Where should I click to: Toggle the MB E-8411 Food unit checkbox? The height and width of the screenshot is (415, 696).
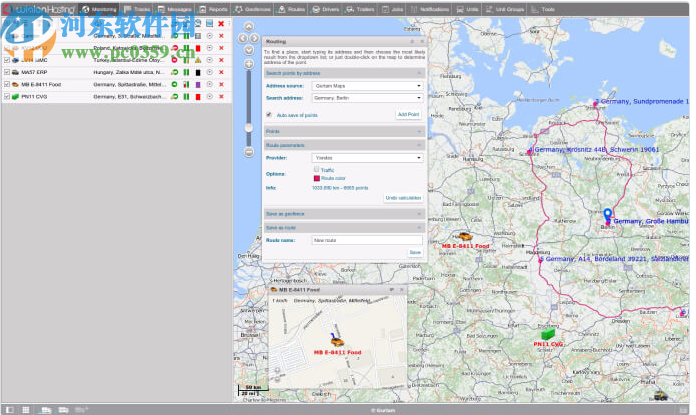(7, 84)
